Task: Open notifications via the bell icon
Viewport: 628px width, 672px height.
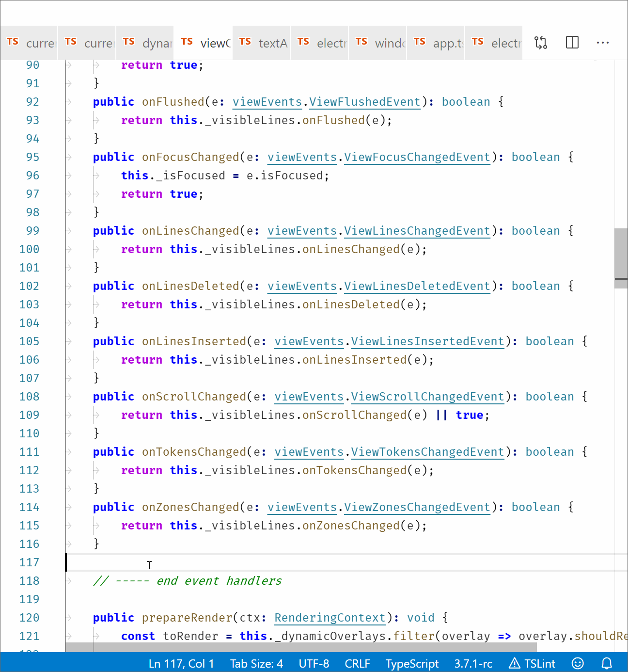Action: click(x=607, y=663)
